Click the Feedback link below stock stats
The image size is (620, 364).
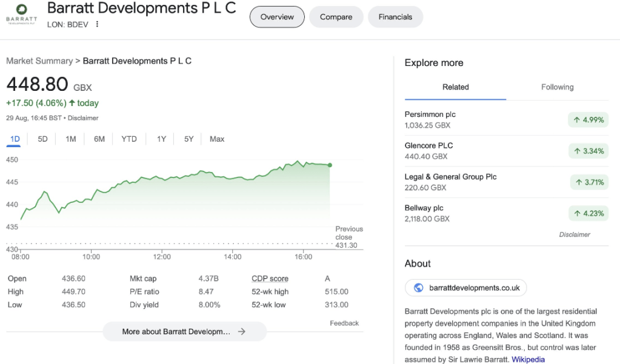(344, 323)
